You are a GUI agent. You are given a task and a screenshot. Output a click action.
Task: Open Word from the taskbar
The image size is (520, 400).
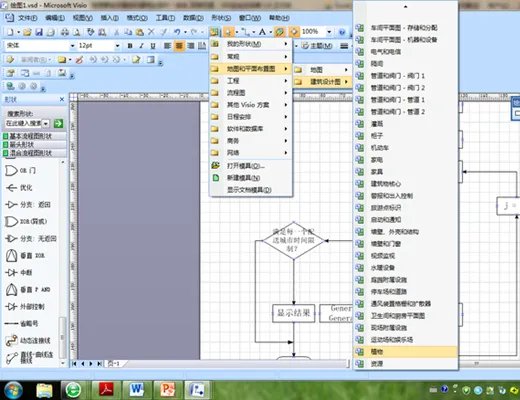[137, 389]
